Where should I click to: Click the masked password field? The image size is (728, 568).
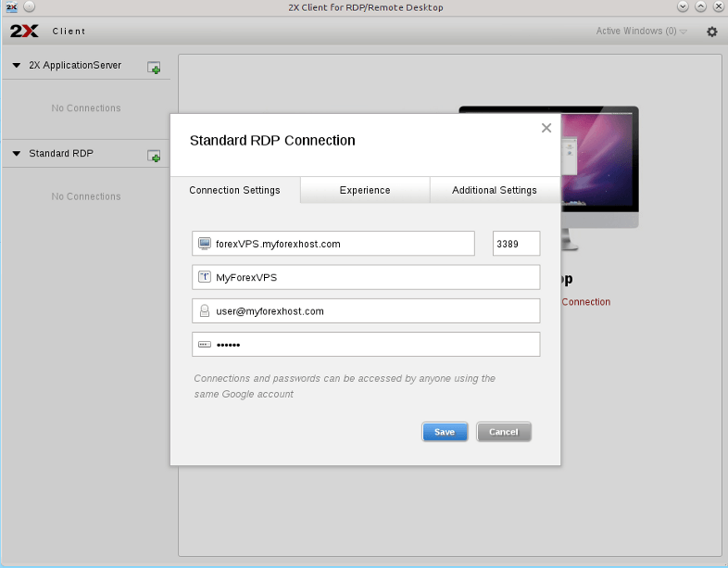pyautogui.click(x=366, y=344)
